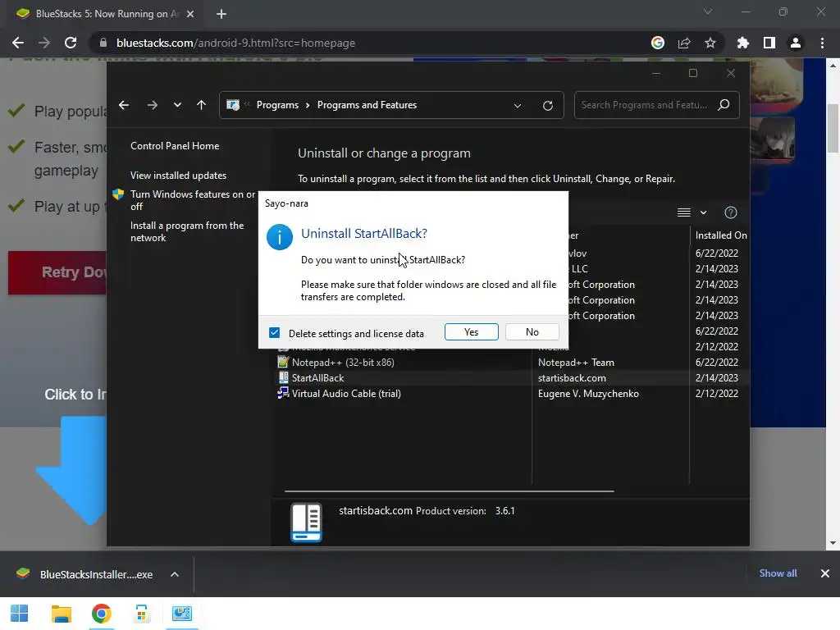Go back in Control Panel window
The height and width of the screenshot is (630, 840).
[x=124, y=105]
